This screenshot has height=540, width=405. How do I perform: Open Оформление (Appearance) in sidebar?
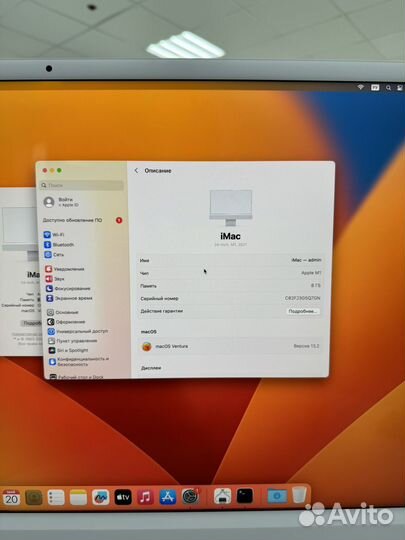66,322
